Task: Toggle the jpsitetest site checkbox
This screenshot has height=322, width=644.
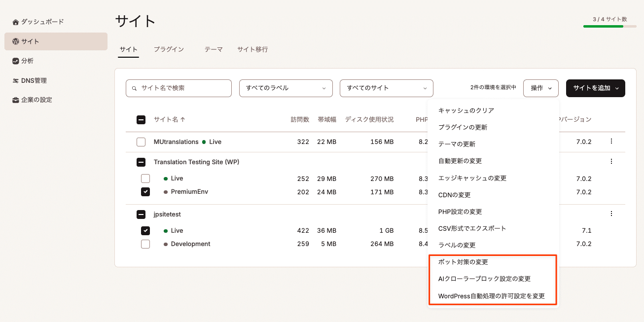Action: [141, 215]
